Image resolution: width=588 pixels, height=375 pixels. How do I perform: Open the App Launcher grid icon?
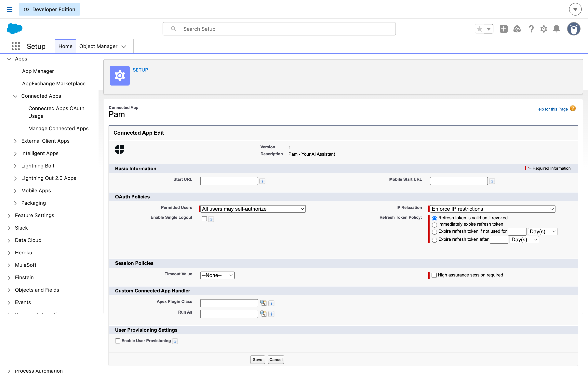(16, 46)
